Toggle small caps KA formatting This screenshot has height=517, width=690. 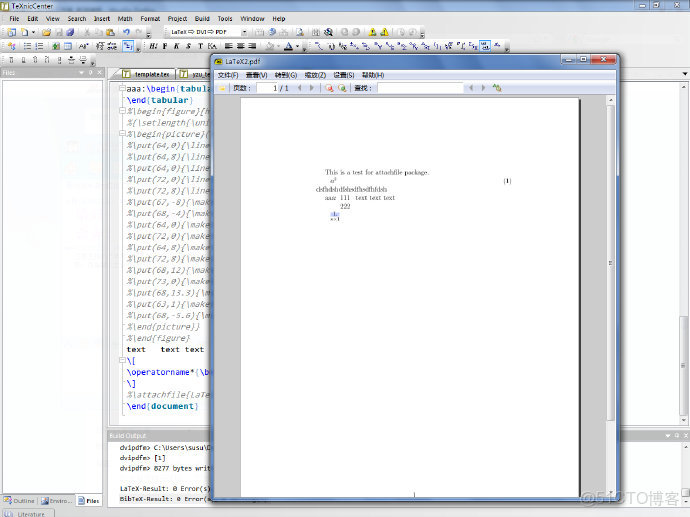click(212, 46)
